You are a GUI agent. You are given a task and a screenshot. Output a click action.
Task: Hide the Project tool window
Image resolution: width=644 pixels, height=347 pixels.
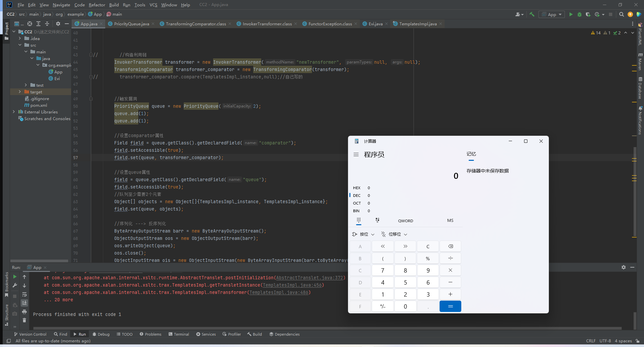coord(67,24)
